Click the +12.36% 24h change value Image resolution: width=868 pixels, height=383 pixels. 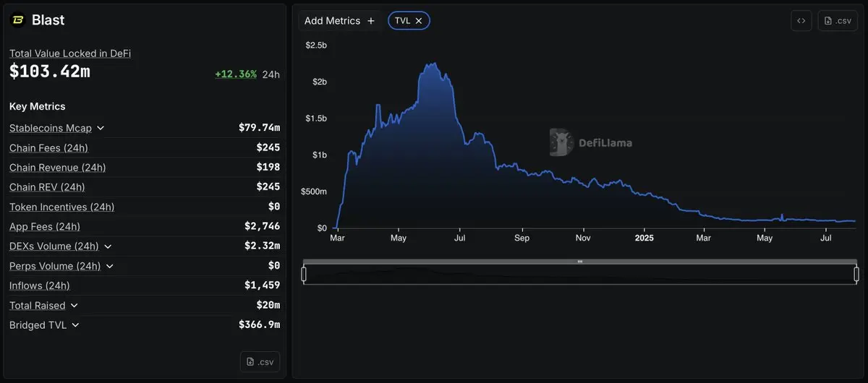click(x=236, y=74)
